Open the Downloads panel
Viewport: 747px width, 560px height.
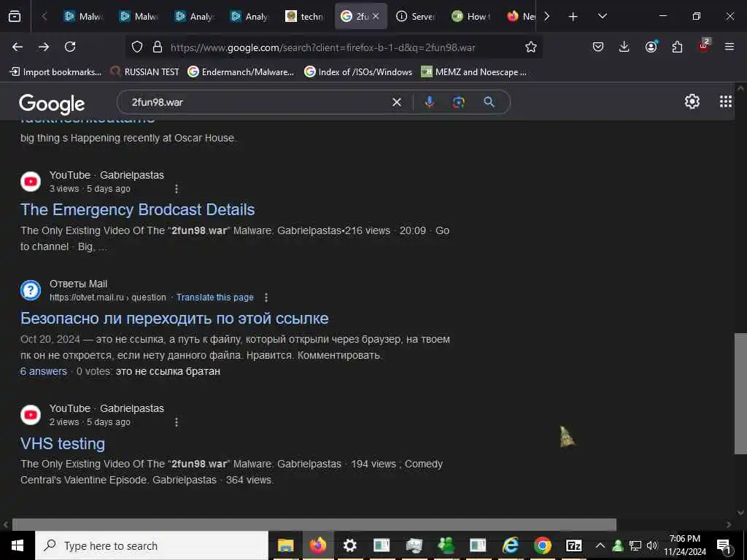(624, 47)
